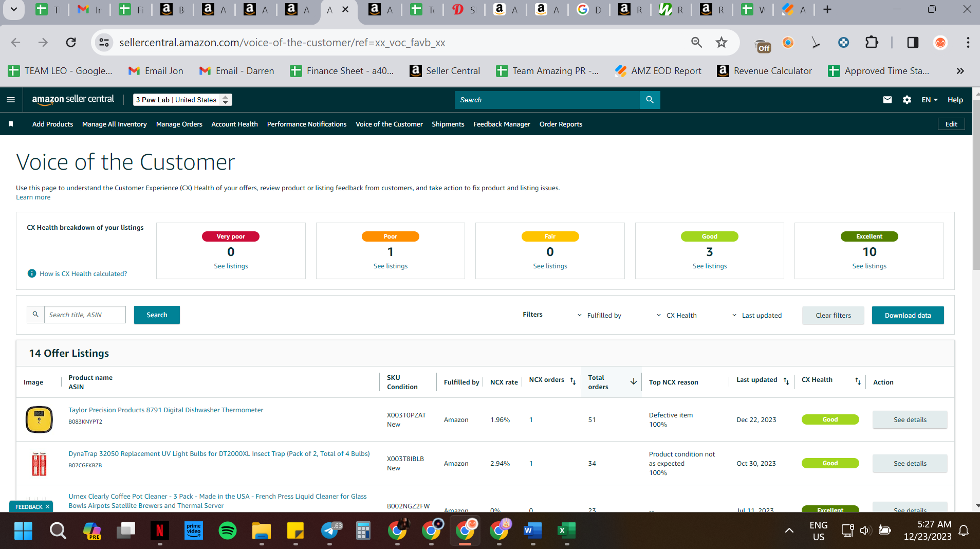The image size is (980, 549).
Task: Open Chrome side panel icon
Action: [913, 43]
